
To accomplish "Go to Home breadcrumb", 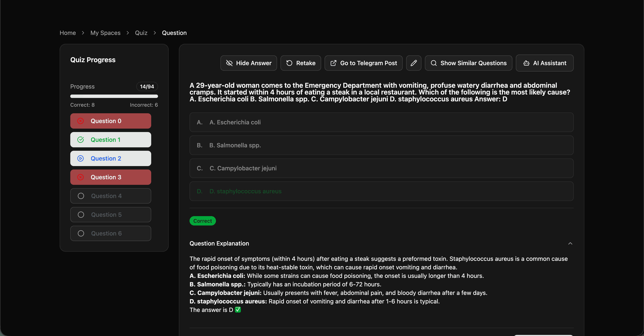I will [68, 33].
